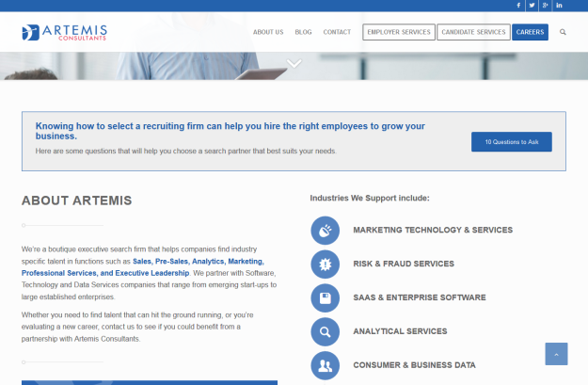The image size is (588, 385).
Task: Open the Twitter social link
Action: pyautogui.click(x=532, y=5)
